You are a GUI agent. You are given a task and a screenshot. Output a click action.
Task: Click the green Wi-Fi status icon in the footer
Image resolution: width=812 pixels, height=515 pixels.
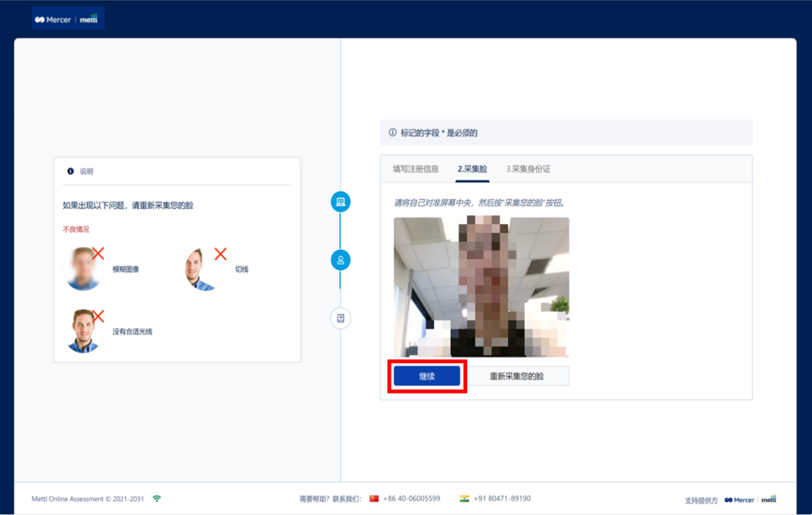tap(157, 498)
